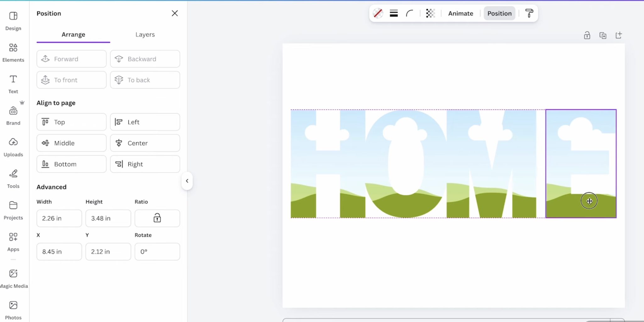Edit the Width value field
Screen dimensions: 644x322
pos(59,218)
